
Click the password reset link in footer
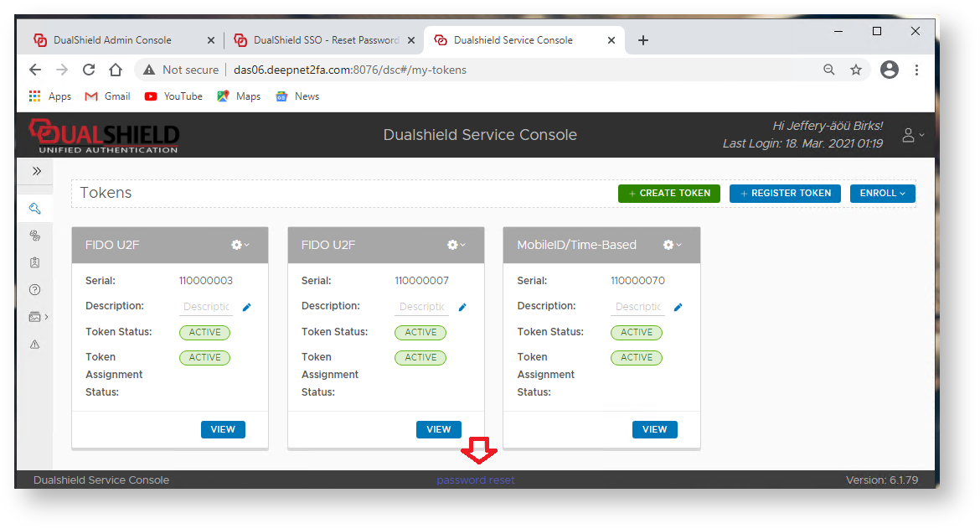tap(475, 480)
